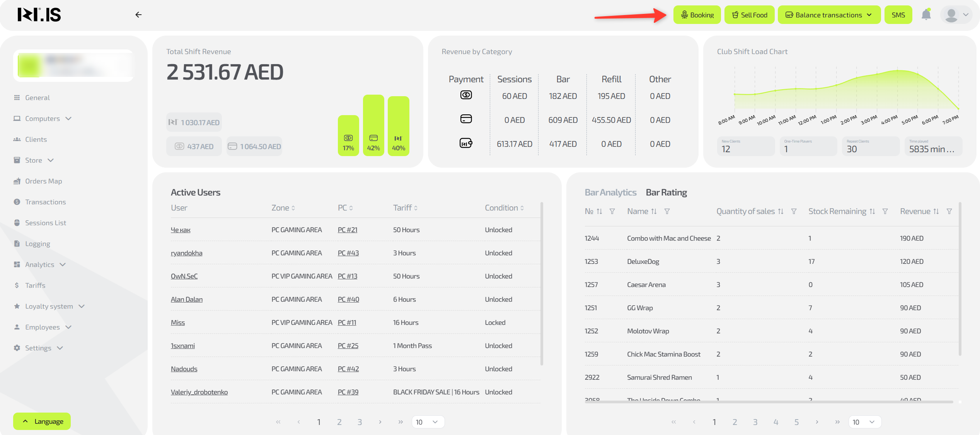Click the notification bell icon
The height and width of the screenshot is (435, 980).
[926, 15]
